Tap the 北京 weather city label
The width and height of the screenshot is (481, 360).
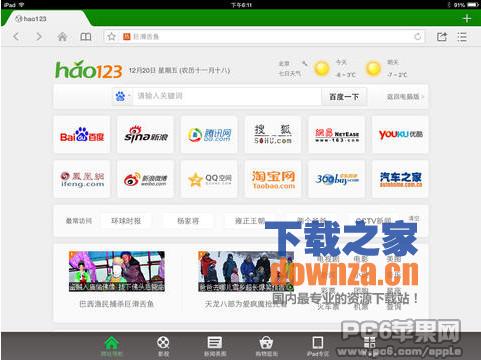tap(284, 63)
